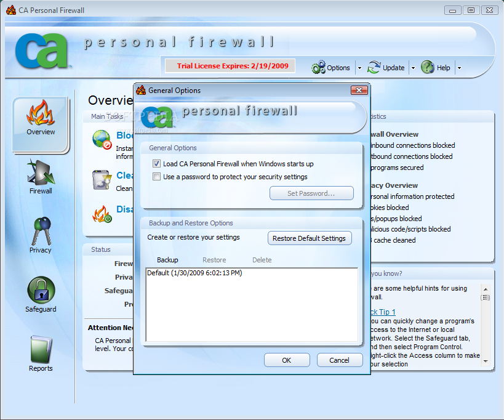Open the Reports notebook icon
The width and height of the screenshot is (504, 420).
coord(41,349)
